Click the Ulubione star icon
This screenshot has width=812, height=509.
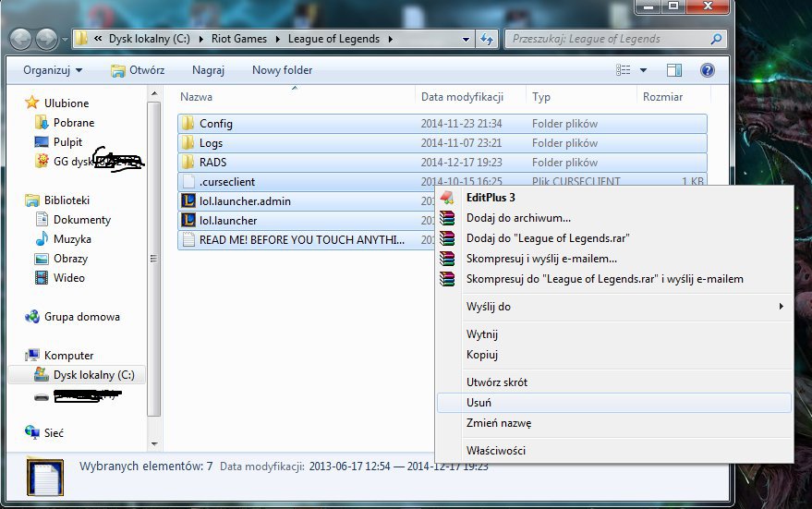tap(32, 103)
